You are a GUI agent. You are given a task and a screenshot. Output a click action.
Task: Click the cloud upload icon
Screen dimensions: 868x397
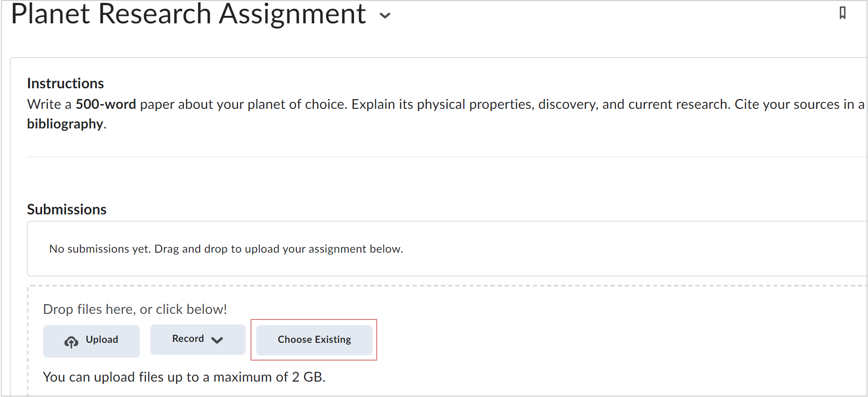[71, 342]
